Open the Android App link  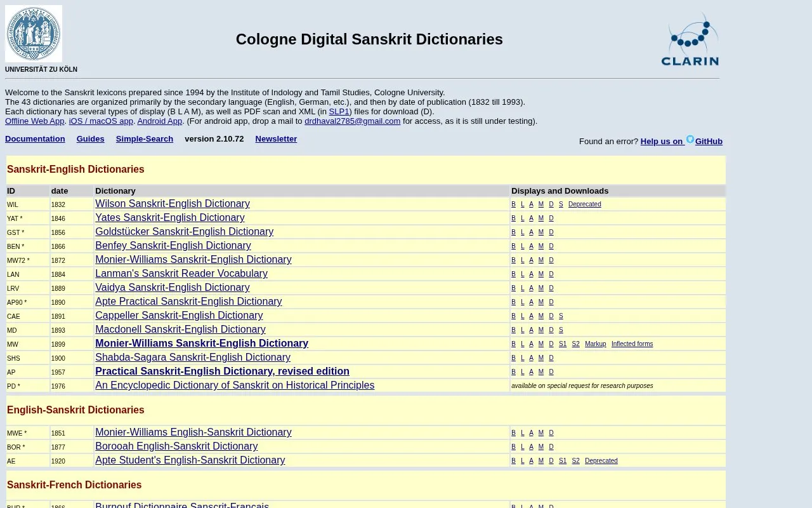click(160, 121)
